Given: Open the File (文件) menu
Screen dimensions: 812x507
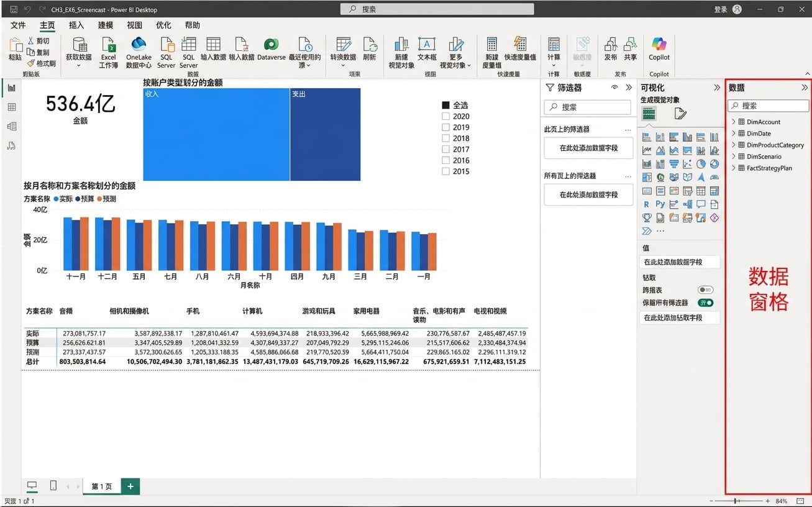Looking at the screenshot, I should coord(18,25).
